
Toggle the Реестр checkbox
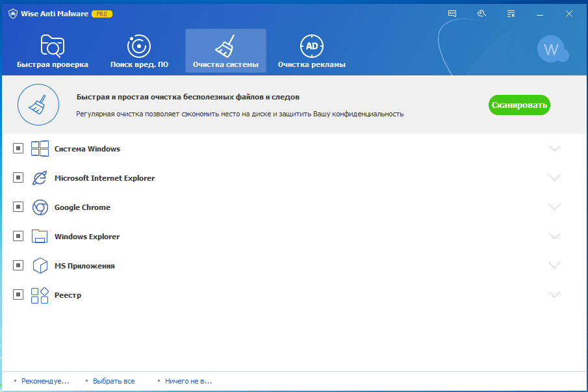pyautogui.click(x=18, y=294)
